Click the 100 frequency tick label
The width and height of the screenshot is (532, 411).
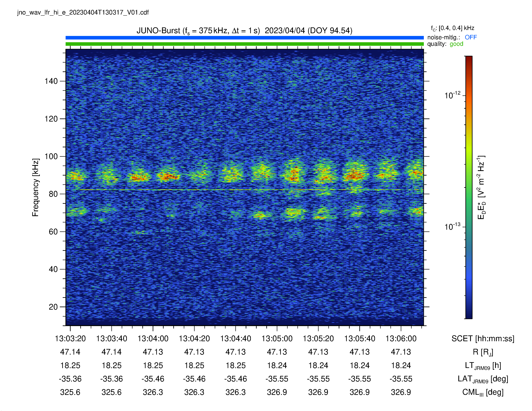click(x=51, y=156)
